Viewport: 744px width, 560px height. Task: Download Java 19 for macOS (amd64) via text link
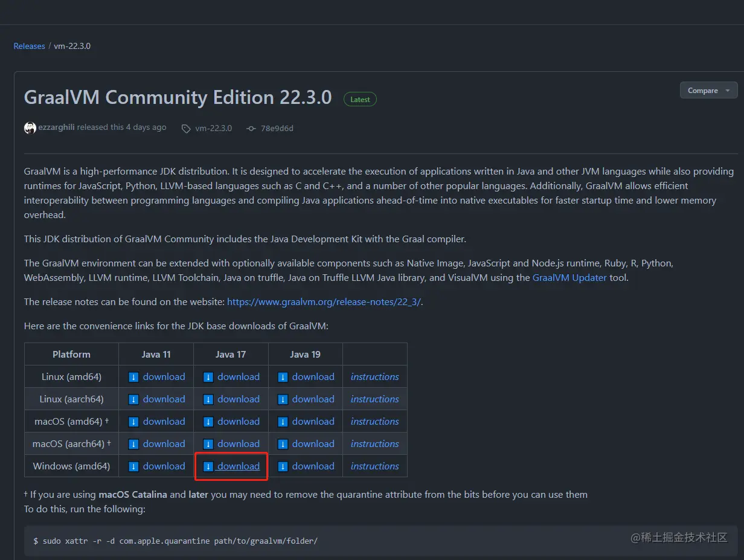click(x=313, y=422)
